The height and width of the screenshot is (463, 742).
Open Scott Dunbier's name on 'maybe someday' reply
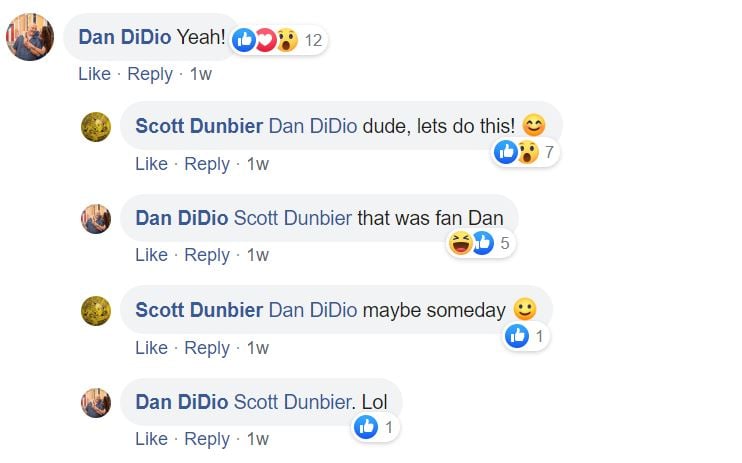[199, 310]
